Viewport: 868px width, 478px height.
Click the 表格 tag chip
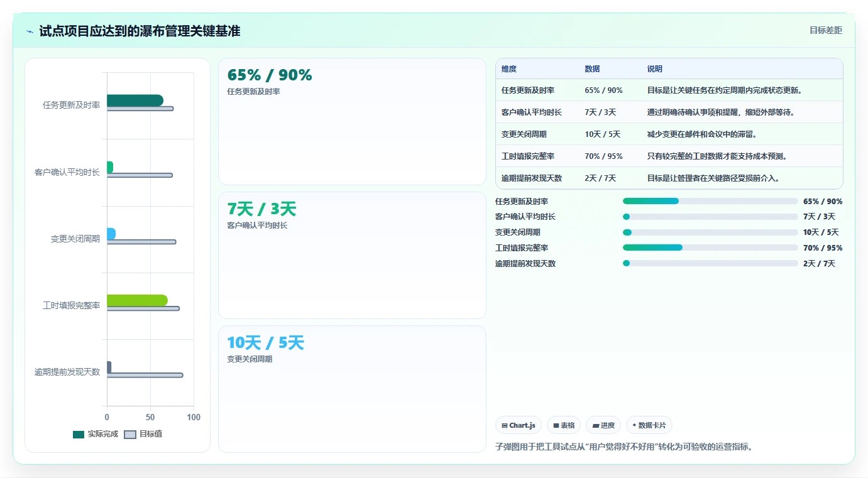(564, 425)
